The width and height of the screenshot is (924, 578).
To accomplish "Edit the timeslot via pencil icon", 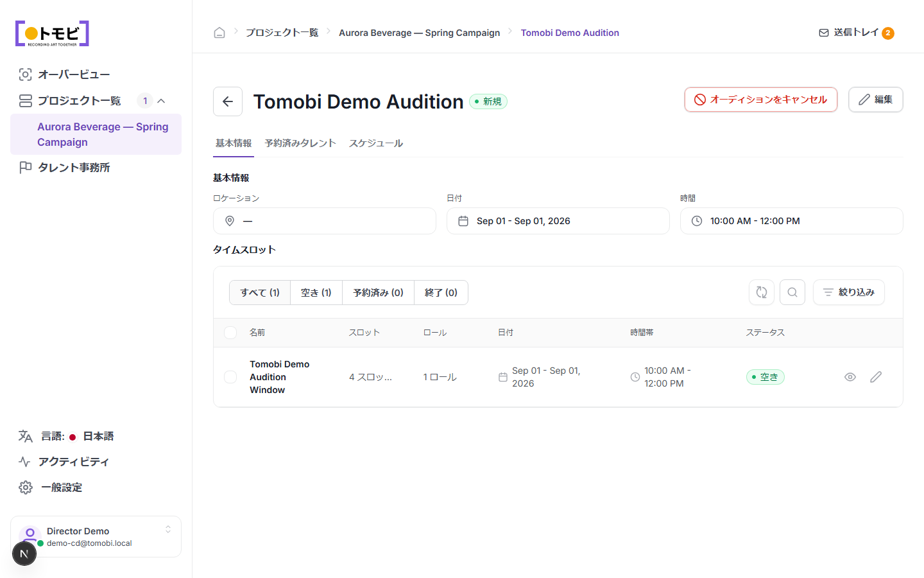I will [876, 377].
